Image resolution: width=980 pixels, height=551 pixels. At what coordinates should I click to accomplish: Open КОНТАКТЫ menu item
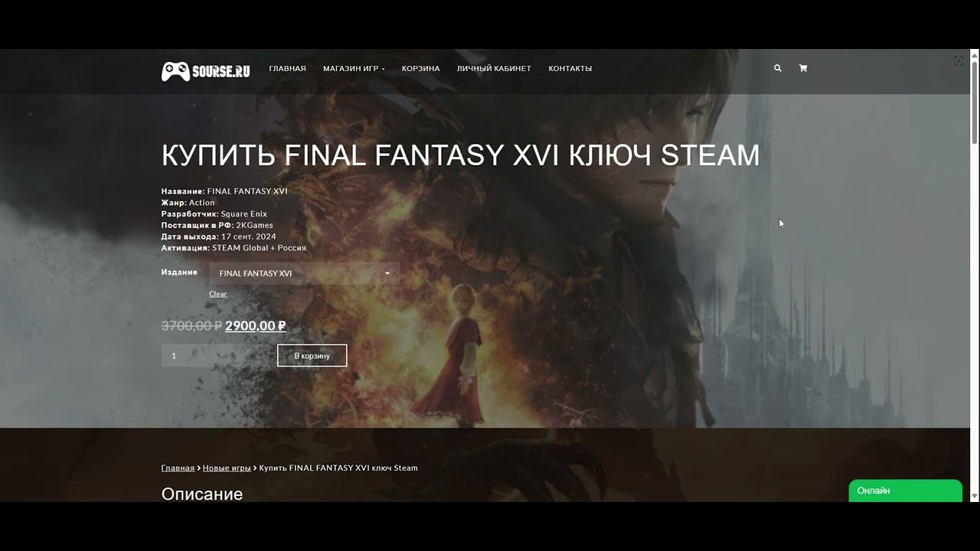coord(570,69)
